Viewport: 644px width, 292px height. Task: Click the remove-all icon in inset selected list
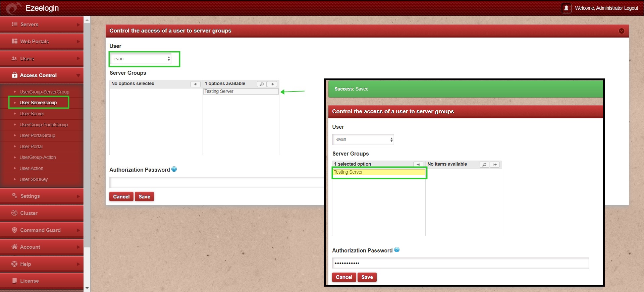tap(418, 164)
